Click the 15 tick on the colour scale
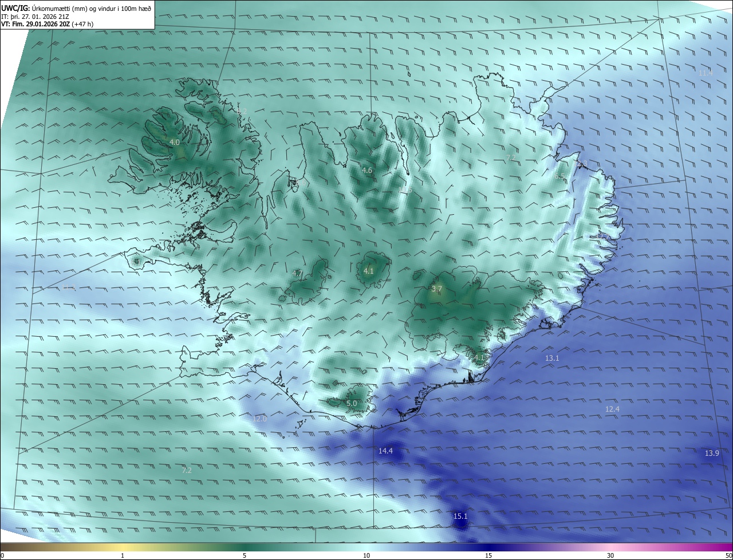 [488, 555]
